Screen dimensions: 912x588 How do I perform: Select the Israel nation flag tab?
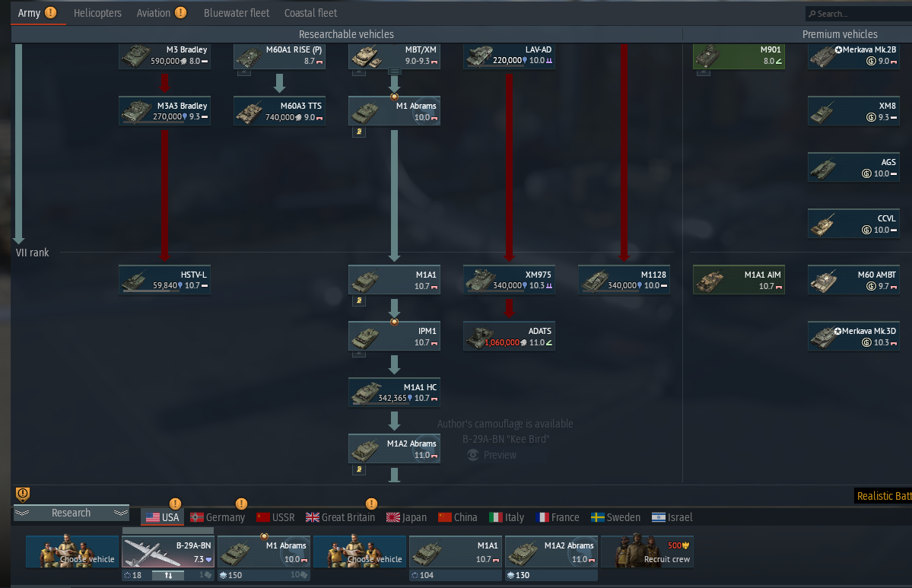coord(672,517)
